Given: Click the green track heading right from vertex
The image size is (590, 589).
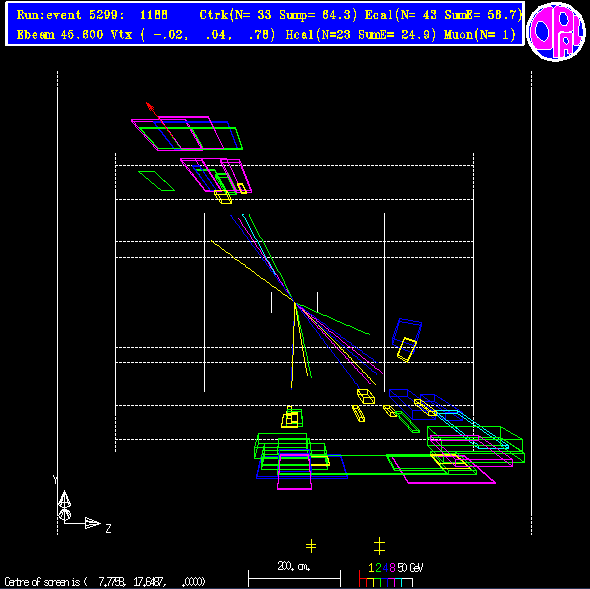Looking at the screenshot, I should click(x=333, y=318).
